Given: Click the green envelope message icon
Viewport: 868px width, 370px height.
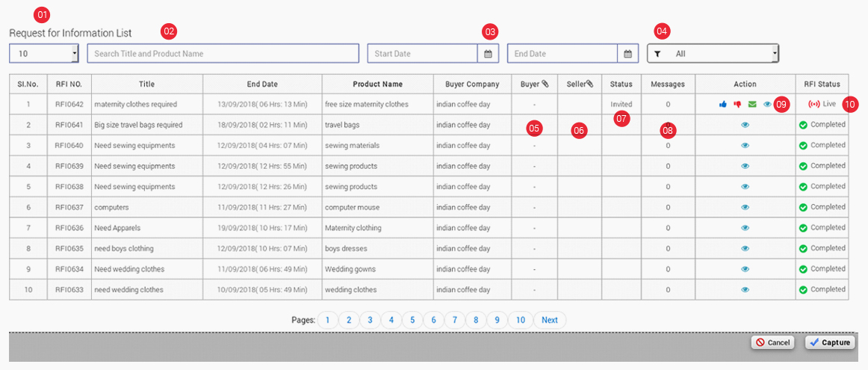Looking at the screenshot, I should pos(752,105).
